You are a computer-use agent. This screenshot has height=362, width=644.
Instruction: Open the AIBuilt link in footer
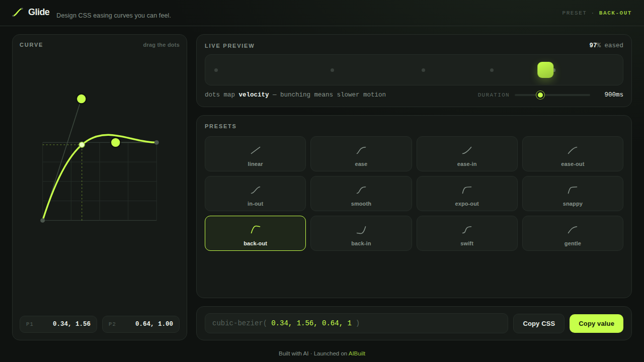pyautogui.click(x=357, y=353)
